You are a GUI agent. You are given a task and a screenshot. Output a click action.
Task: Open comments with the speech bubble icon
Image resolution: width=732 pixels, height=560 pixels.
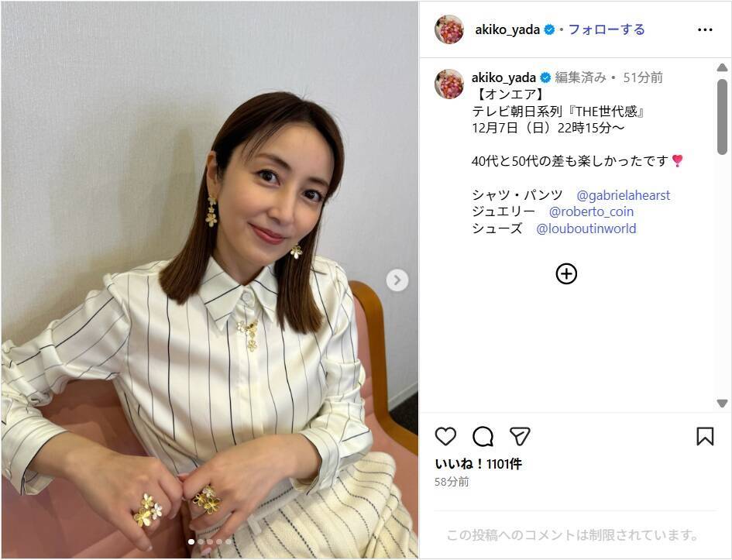[483, 436]
